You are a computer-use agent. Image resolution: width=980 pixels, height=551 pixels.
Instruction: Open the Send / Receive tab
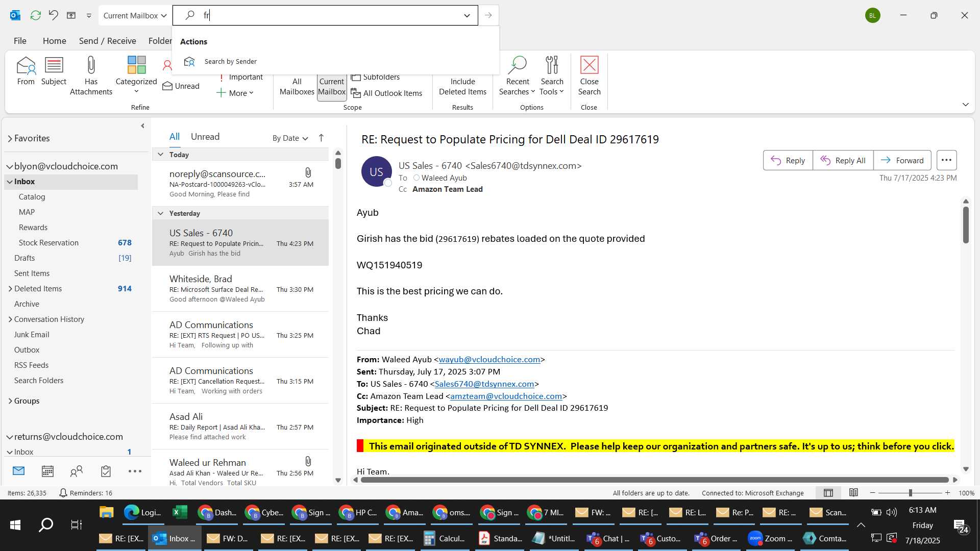point(107,41)
